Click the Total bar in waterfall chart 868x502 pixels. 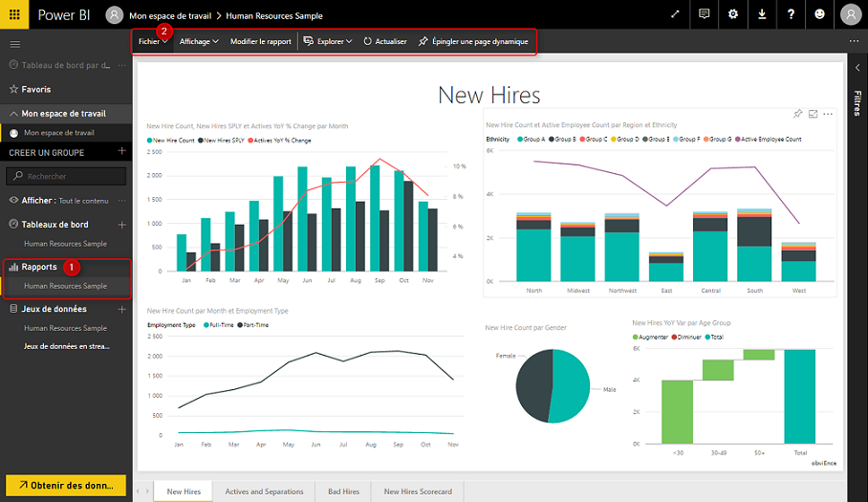click(x=800, y=396)
